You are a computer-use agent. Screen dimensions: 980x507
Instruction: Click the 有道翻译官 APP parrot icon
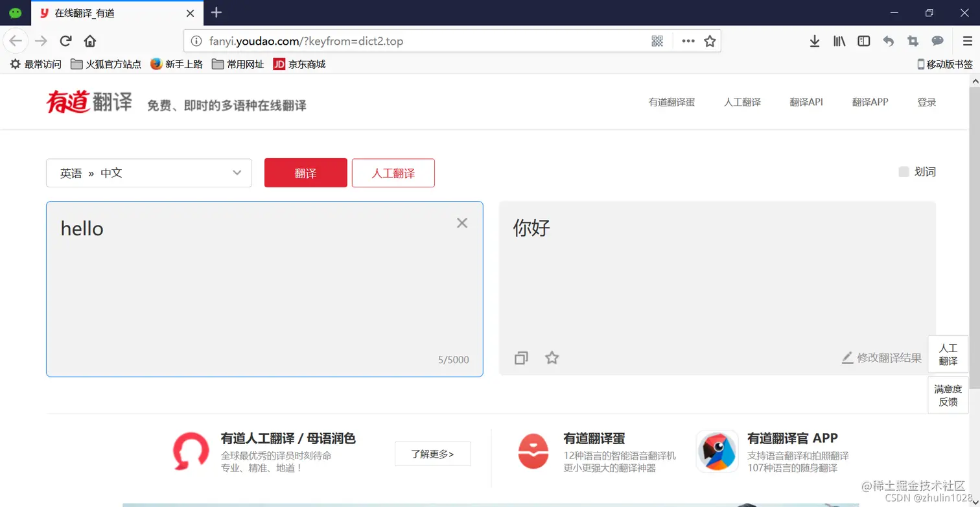pos(717,451)
